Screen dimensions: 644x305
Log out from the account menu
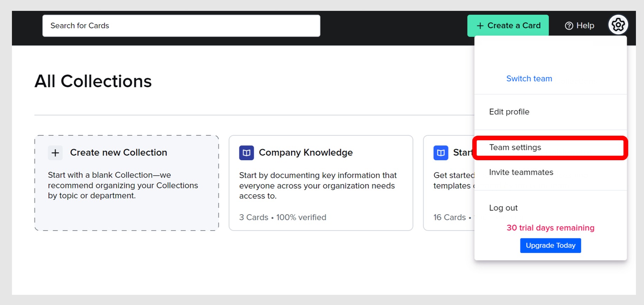coord(503,208)
